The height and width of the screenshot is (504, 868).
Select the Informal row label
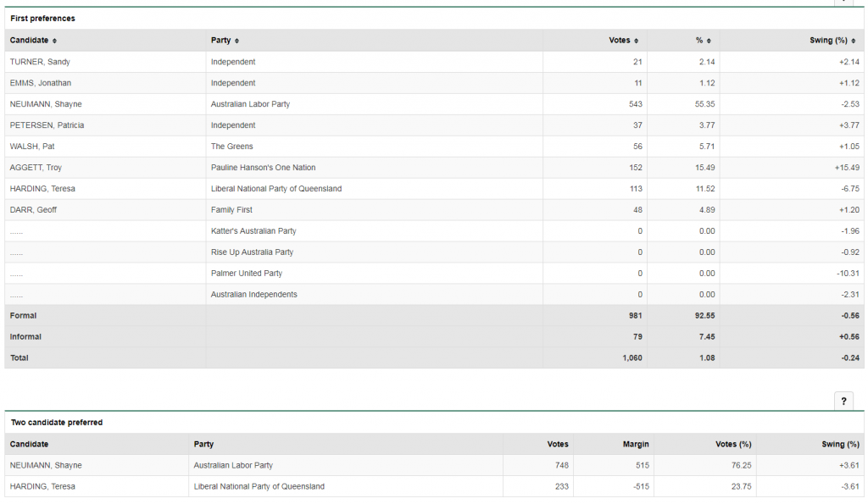[25, 337]
